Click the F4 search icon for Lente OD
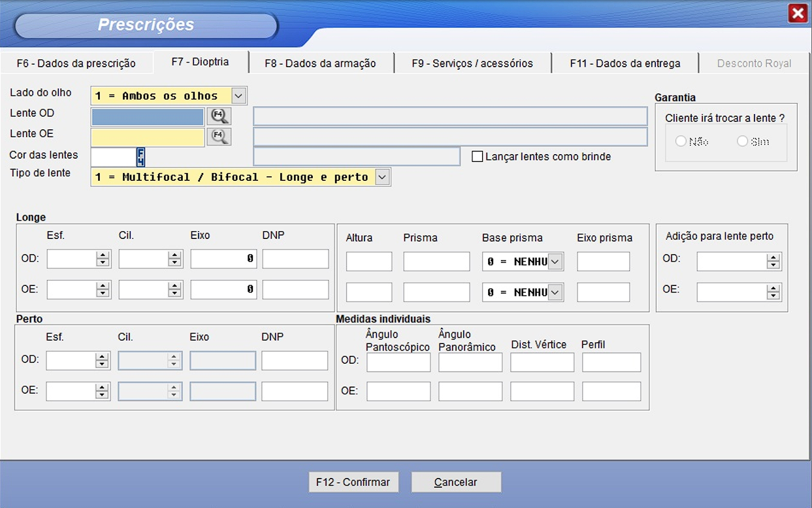Screen dimensions: 812x508 (219, 116)
